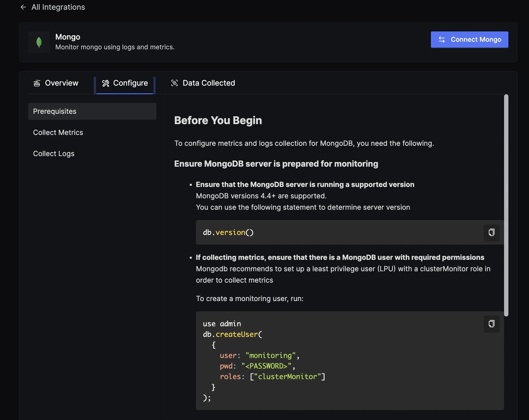
Task: Click the "<PASSWORD>" placeholder in code
Action: 266,366
